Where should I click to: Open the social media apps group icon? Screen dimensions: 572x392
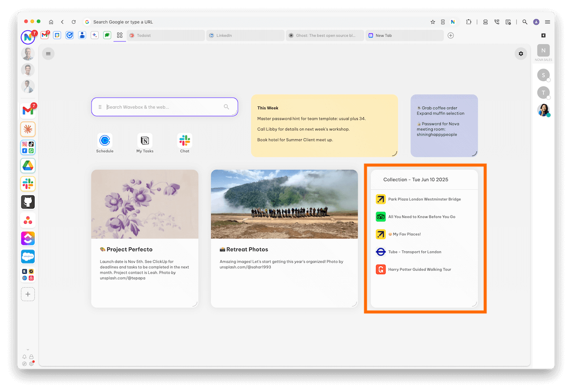[x=28, y=147]
